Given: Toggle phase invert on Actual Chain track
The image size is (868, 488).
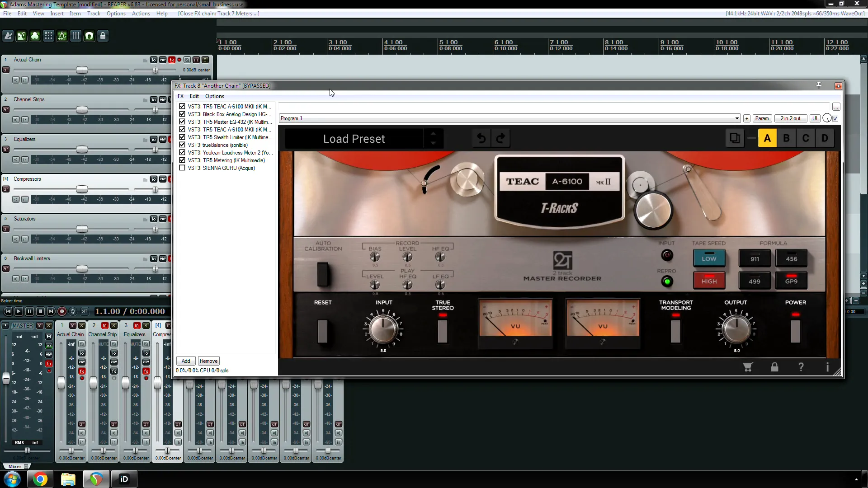Looking at the screenshot, I should pyautogui.click(x=187, y=60).
